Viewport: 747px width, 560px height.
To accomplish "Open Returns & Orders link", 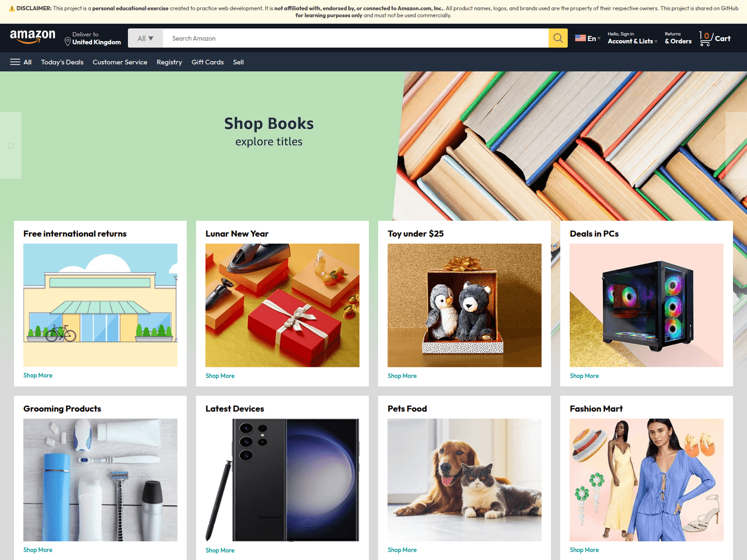I will [x=678, y=38].
